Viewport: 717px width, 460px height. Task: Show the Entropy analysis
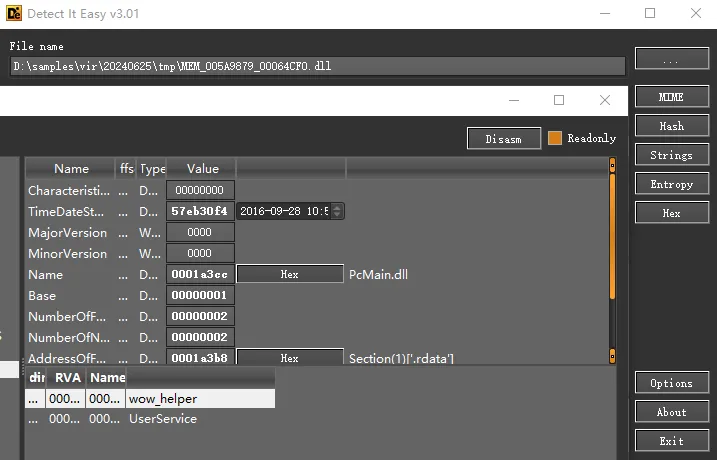[x=671, y=184]
